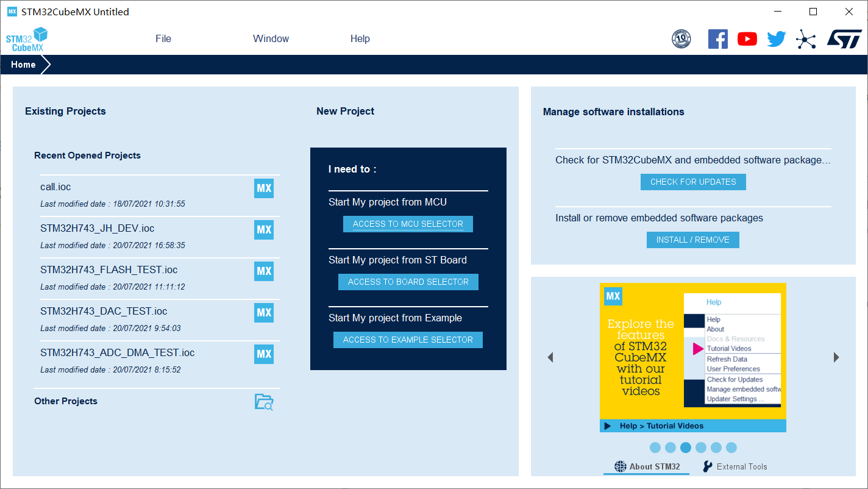Viewport: 868px width, 489px height.
Task: Switch to the External Tools tab
Action: click(735, 466)
